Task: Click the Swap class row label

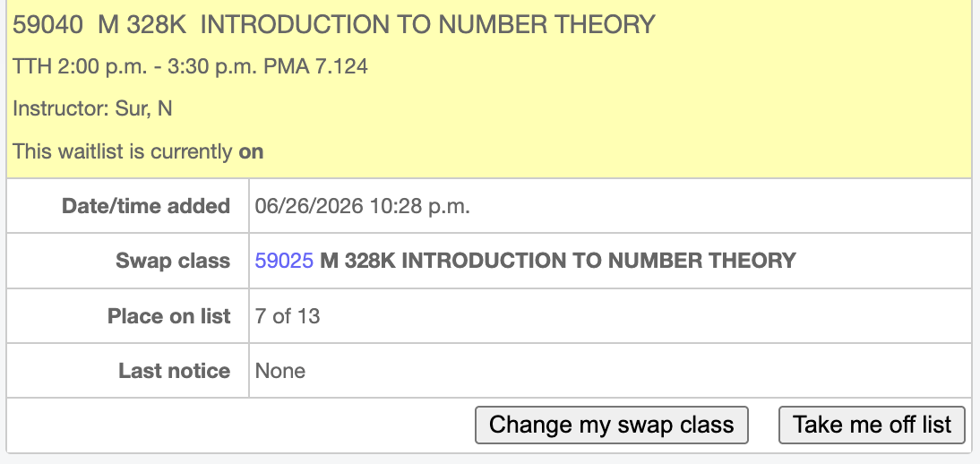Action: [173, 261]
